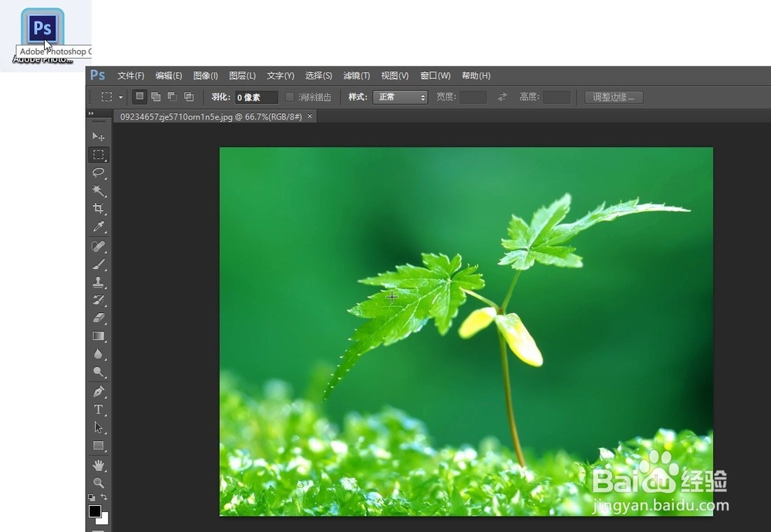
Task: Choose Subtract from Selection mode
Action: click(172, 97)
